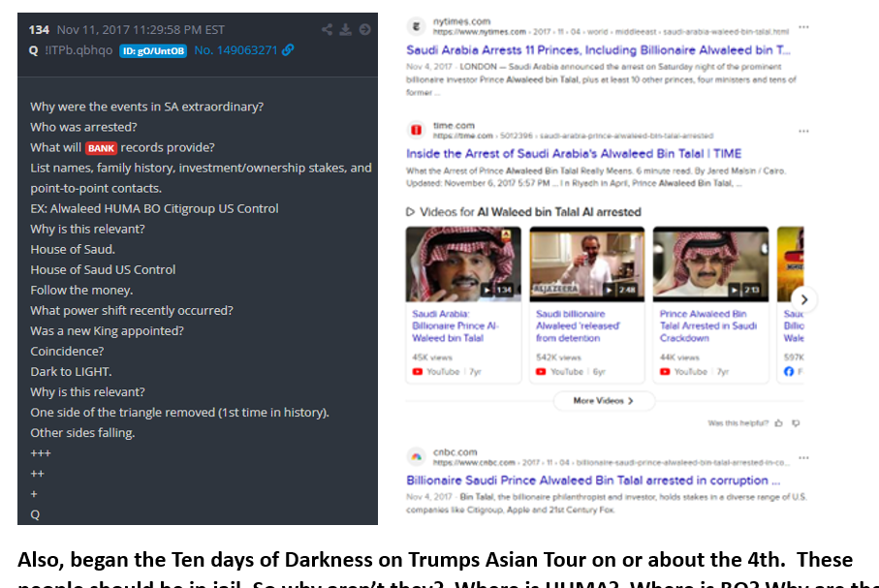Open post number link No. 149063271

pyautogui.click(x=236, y=50)
